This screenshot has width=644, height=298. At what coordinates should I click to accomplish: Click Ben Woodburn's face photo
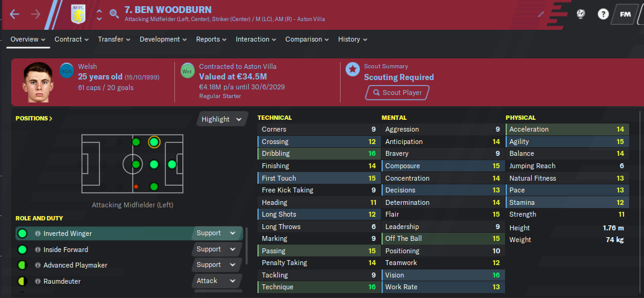[x=38, y=82]
